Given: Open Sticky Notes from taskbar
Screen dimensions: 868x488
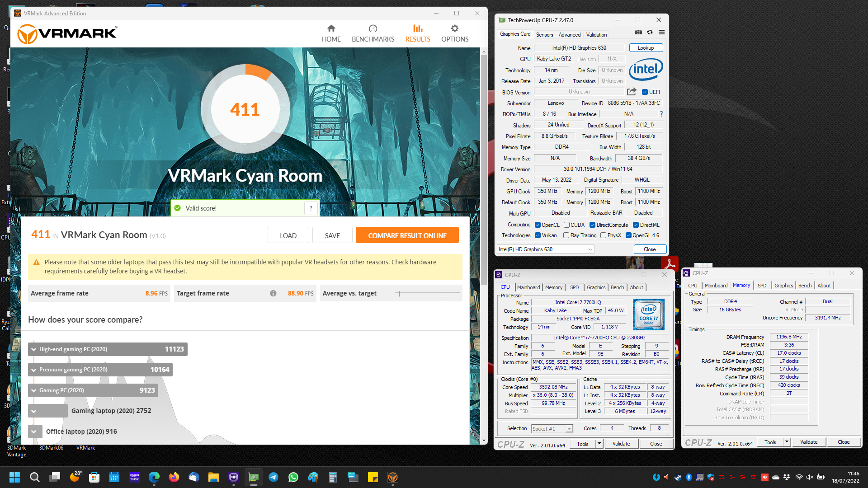Looking at the screenshot, I should (x=373, y=477).
